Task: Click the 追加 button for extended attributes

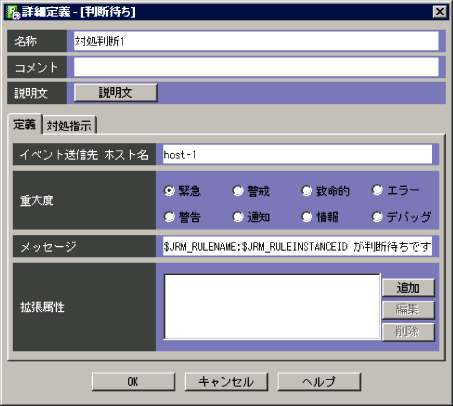Action: pyautogui.click(x=408, y=288)
